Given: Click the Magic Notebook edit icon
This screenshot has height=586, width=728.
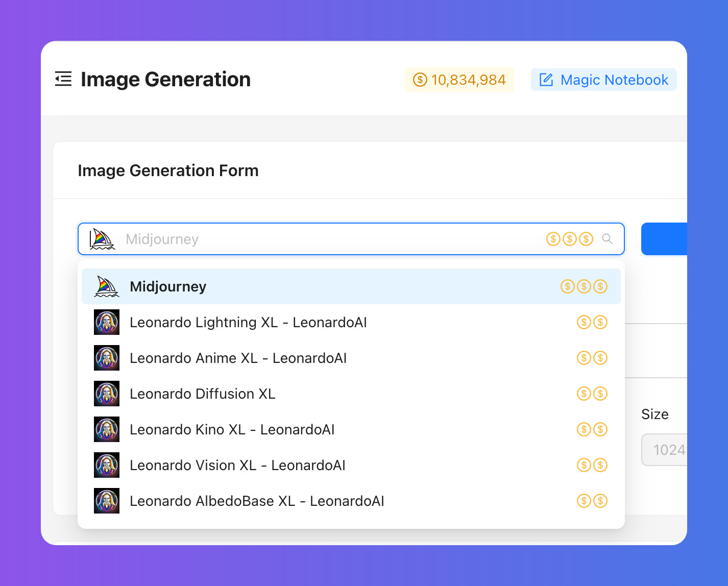Looking at the screenshot, I should (x=546, y=80).
